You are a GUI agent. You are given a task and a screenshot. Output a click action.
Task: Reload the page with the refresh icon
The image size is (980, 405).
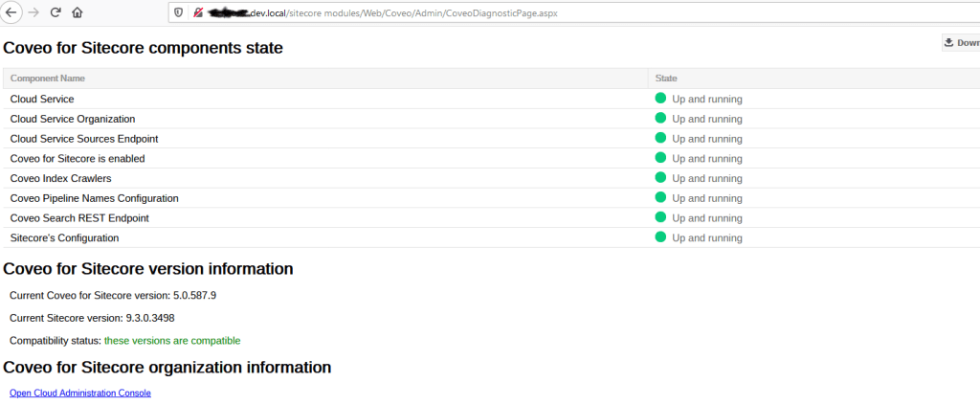pyautogui.click(x=56, y=12)
